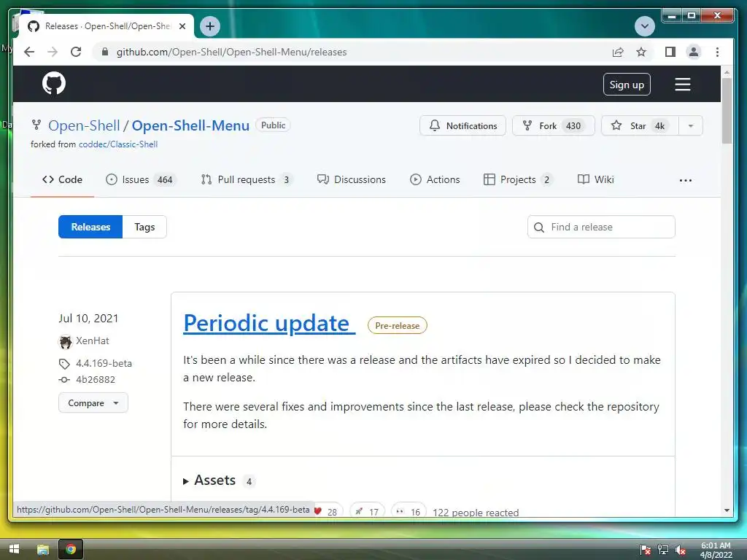Open commit 4b26882

pyautogui.click(x=96, y=379)
